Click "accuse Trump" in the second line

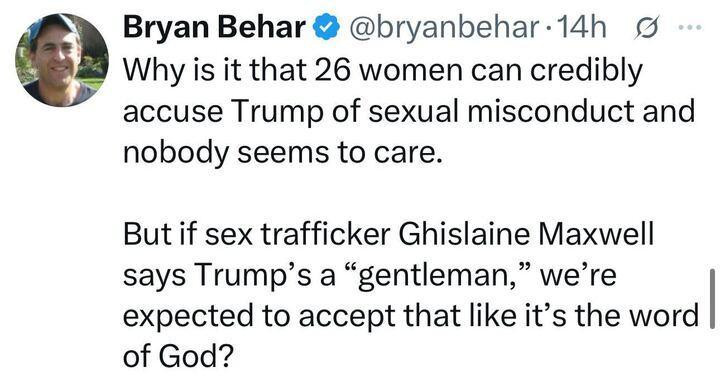(223, 113)
